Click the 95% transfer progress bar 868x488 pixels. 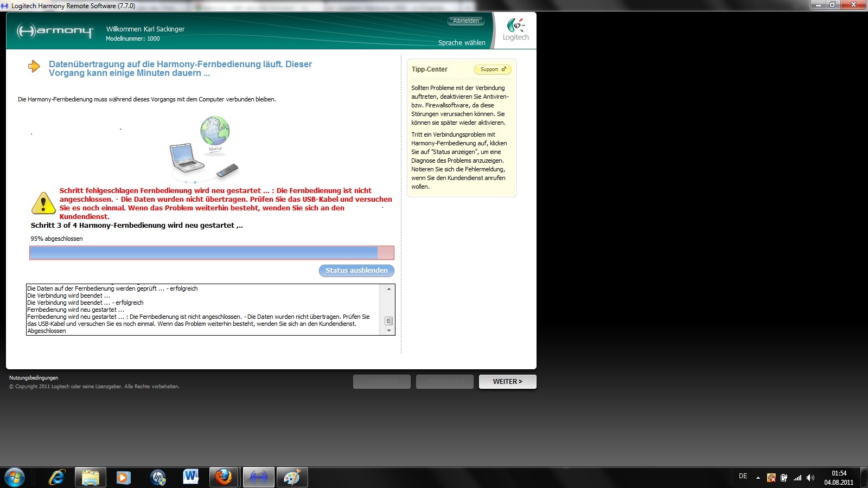pyautogui.click(x=212, y=253)
